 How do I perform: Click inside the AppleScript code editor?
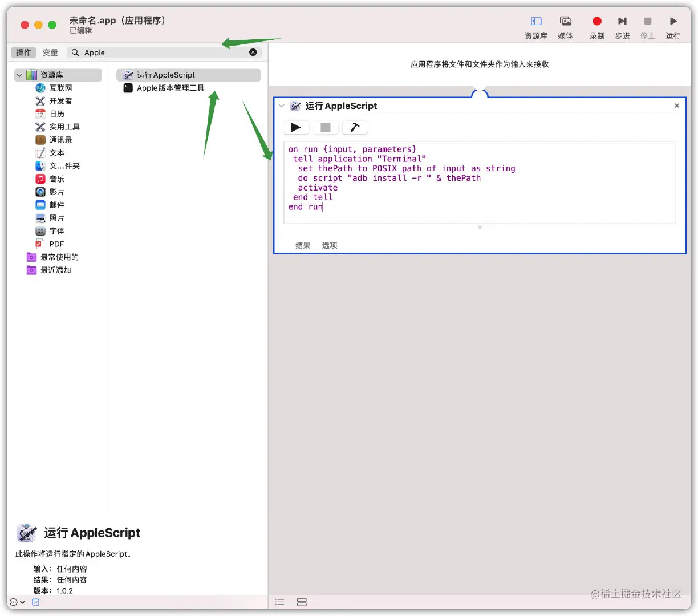pos(480,182)
